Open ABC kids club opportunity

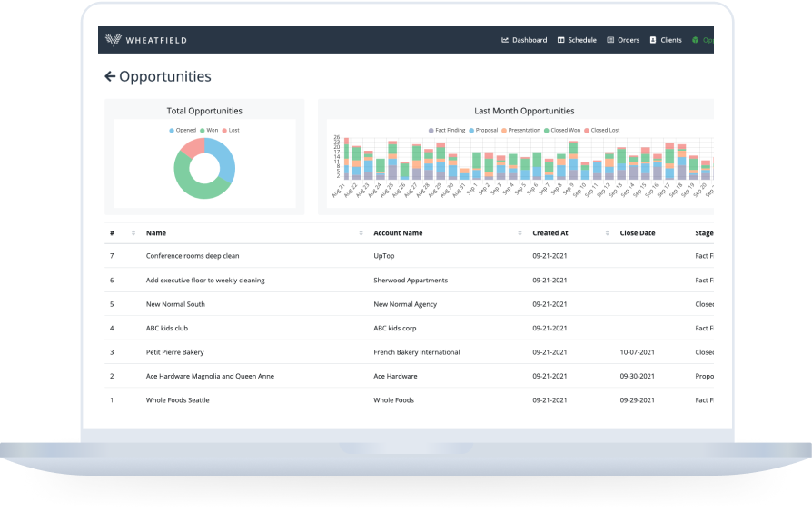167,329
